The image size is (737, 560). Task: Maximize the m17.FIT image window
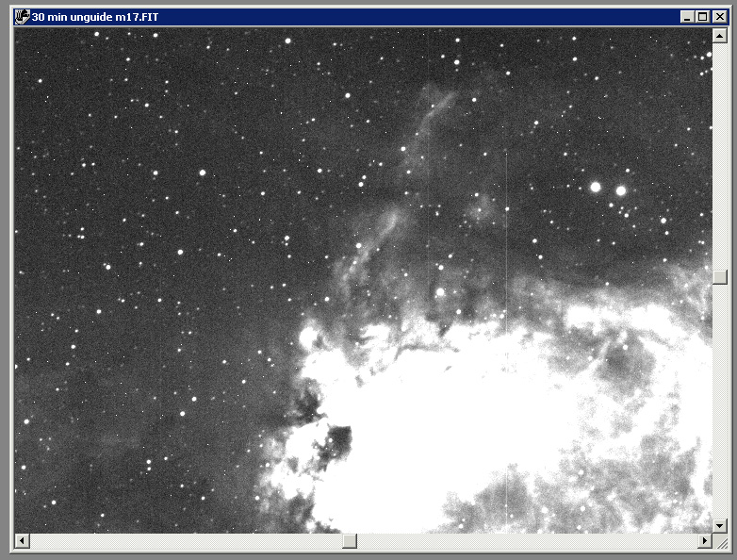click(703, 17)
